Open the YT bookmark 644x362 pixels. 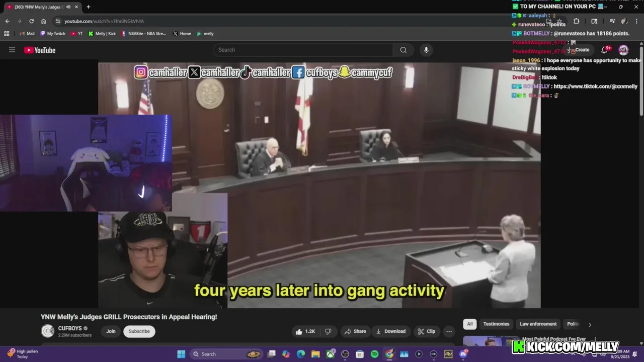click(x=76, y=34)
